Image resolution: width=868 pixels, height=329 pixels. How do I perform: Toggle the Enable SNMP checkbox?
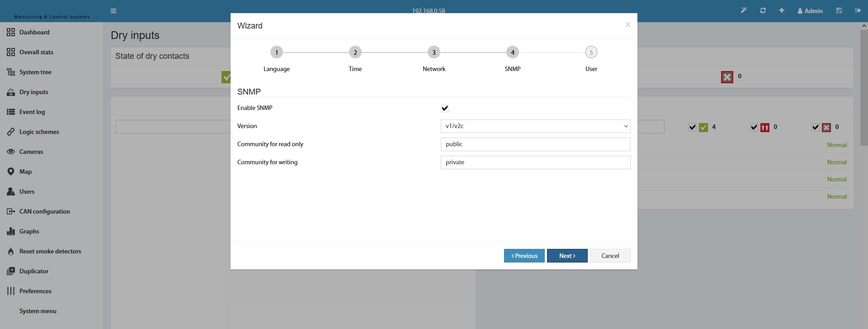tap(445, 108)
